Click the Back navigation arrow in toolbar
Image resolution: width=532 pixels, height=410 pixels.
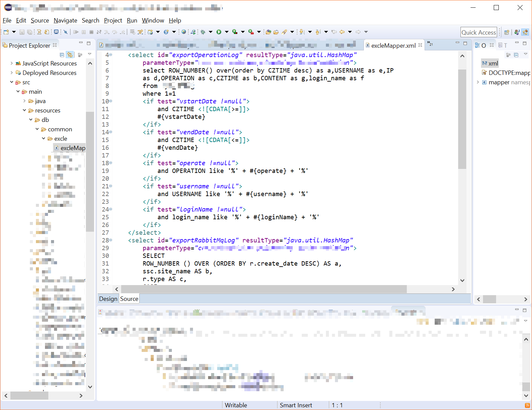tap(342, 32)
